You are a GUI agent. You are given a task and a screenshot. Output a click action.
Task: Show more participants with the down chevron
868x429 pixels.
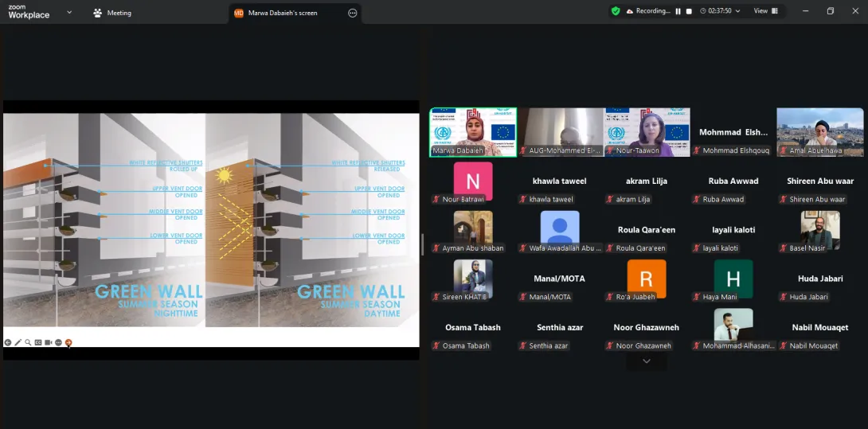pyautogui.click(x=646, y=361)
